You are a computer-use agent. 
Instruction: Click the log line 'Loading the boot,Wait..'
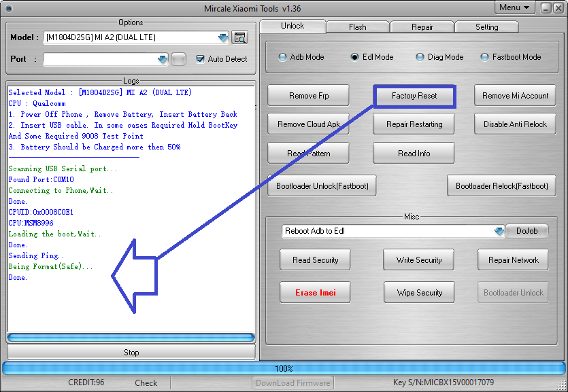[x=54, y=234]
